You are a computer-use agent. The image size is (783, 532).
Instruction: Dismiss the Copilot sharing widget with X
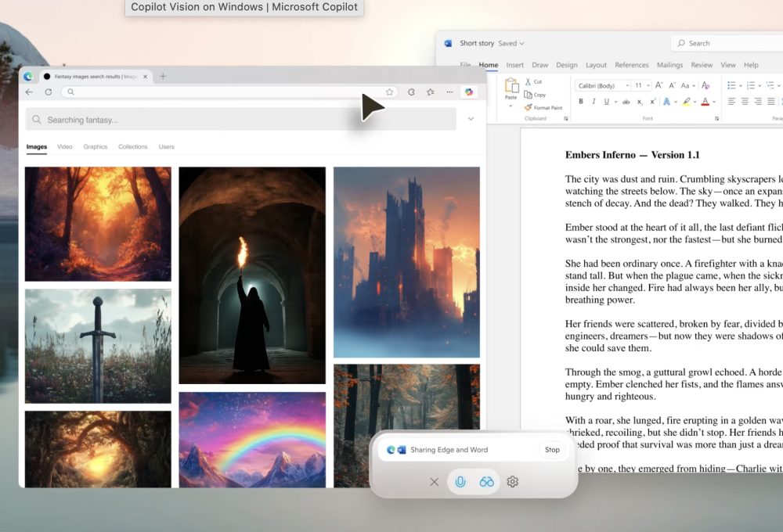coord(435,482)
